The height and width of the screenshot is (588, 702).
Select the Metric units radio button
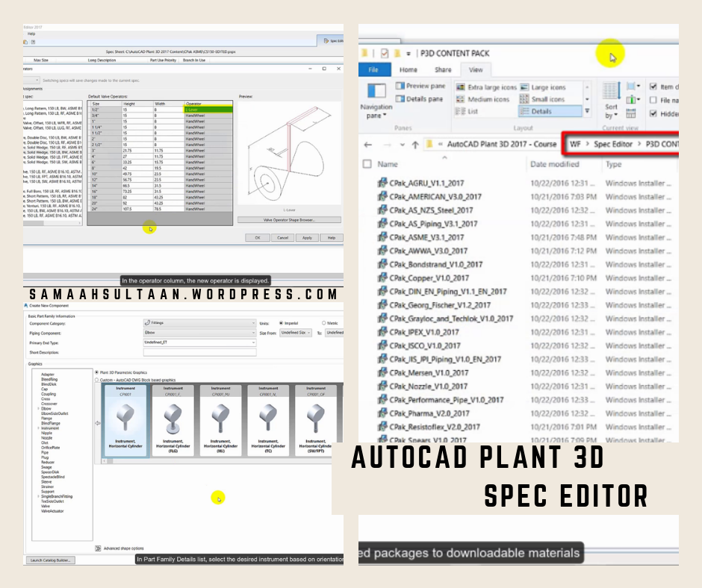[x=323, y=323]
